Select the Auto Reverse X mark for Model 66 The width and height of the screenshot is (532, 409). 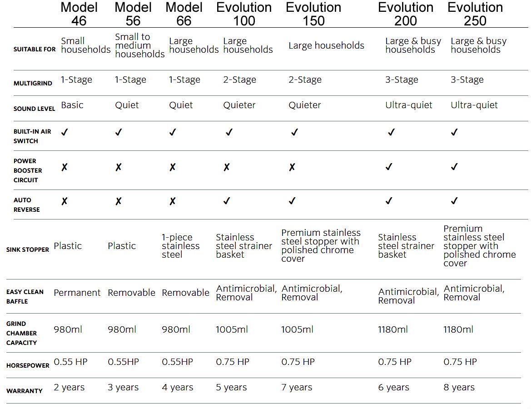pyautogui.click(x=173, y=201)
